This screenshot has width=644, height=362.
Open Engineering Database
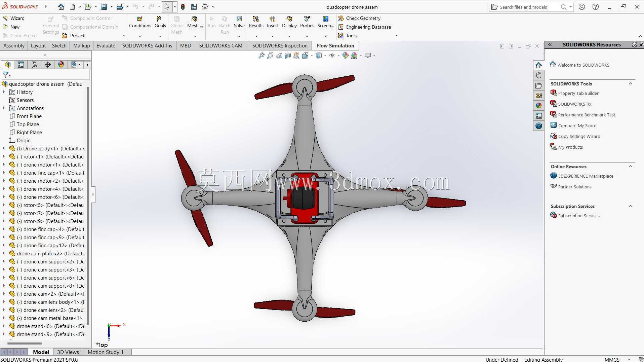pos(364,27)
